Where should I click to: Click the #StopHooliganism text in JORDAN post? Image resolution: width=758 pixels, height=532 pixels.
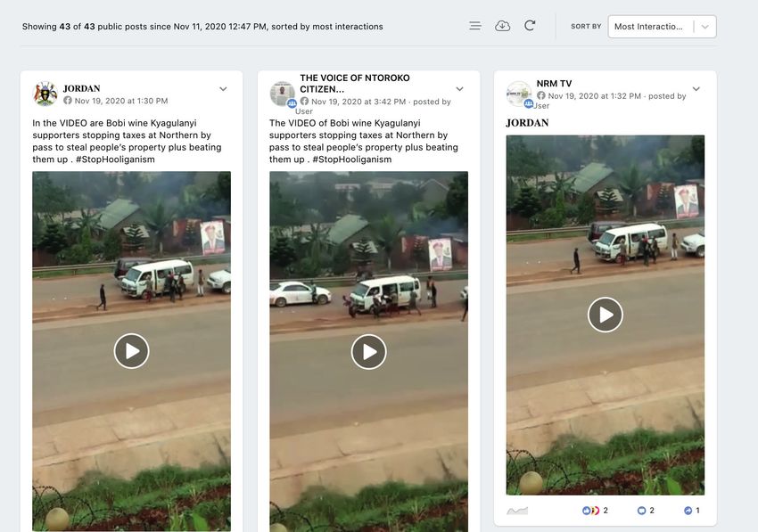pos(115,160)
